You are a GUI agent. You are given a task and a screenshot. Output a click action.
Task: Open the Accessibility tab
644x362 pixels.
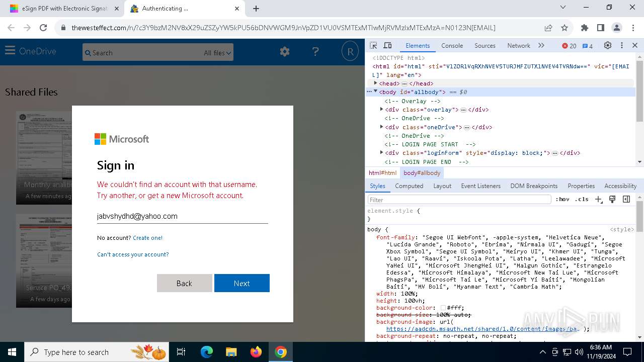[620, 186]
